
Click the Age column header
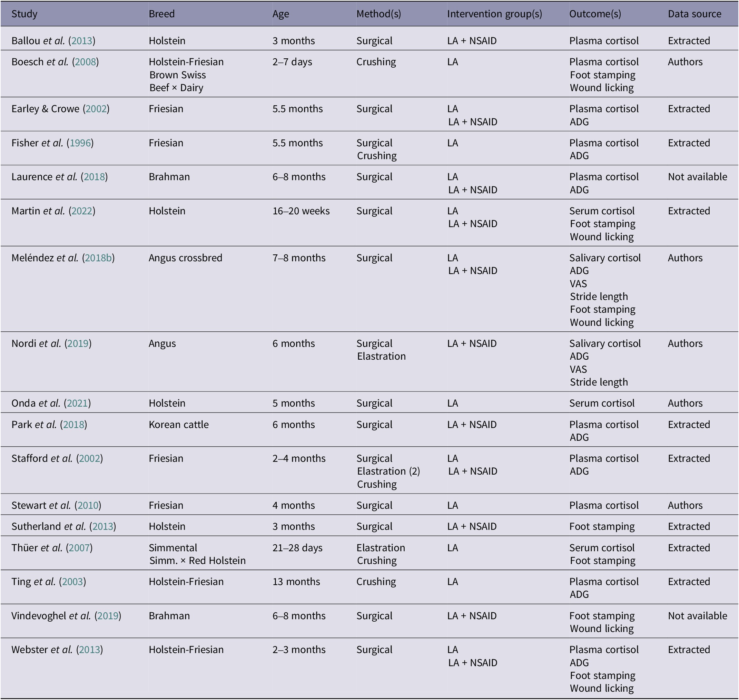(280, 14)
